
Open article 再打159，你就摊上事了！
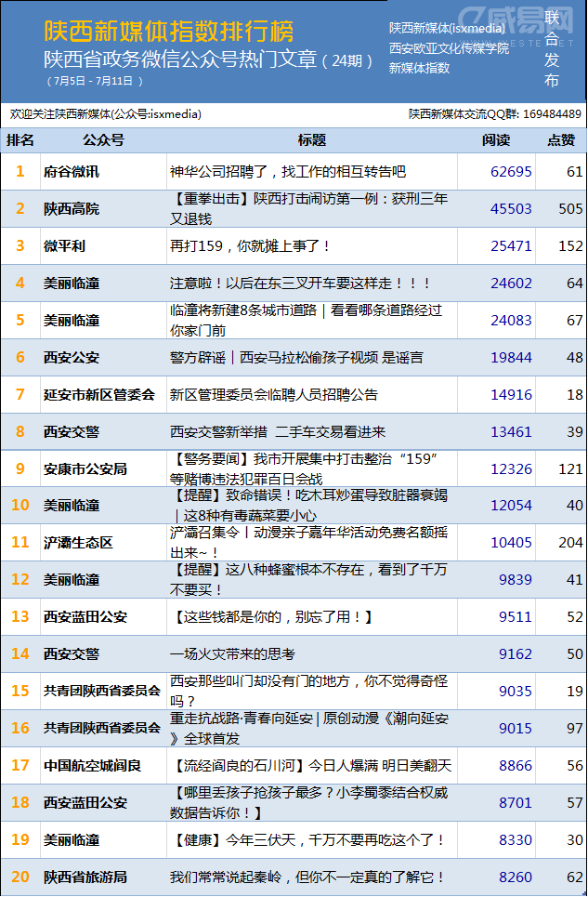pos(251,246)
